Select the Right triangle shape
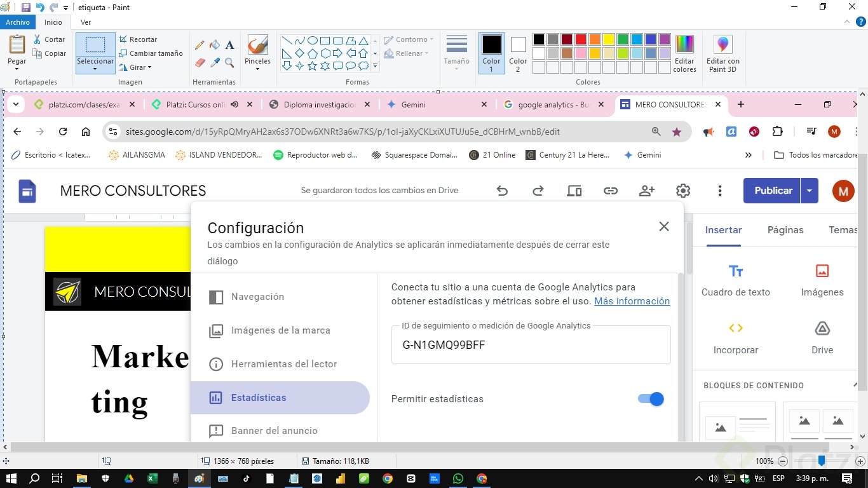This screenshot has width=868, height=488. [x=287, y=53]
